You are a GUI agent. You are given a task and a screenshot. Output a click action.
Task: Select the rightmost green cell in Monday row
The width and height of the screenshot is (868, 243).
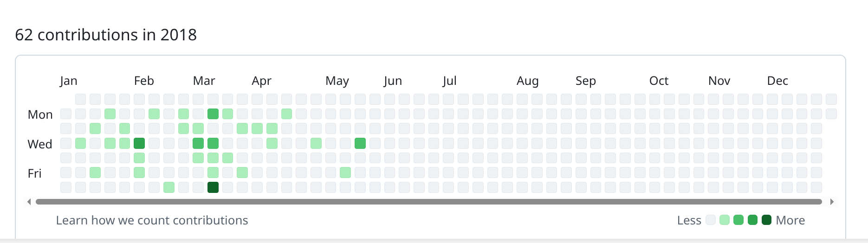286,114
